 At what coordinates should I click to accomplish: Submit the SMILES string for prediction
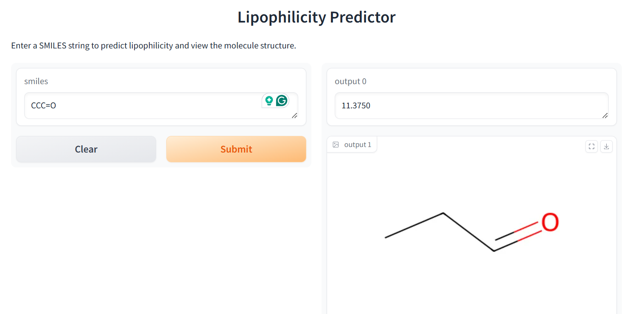coord(236,149)
